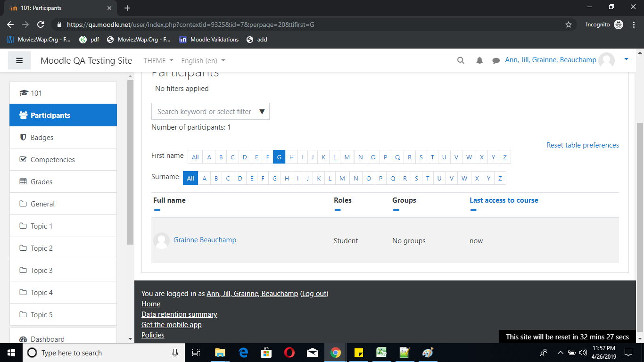Open Get the mobile app link
Screen dimensions: 644x362
pos(172,325)
